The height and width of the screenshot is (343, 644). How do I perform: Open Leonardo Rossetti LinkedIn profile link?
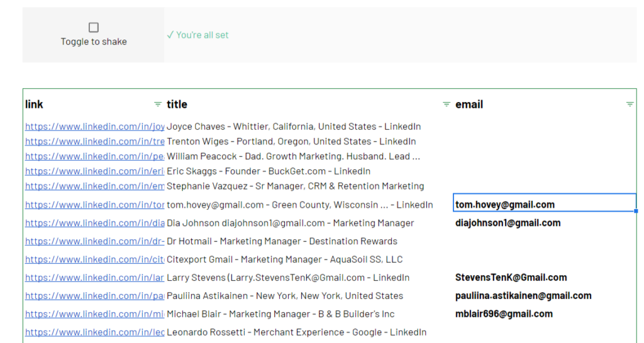[x=95, y=332]
